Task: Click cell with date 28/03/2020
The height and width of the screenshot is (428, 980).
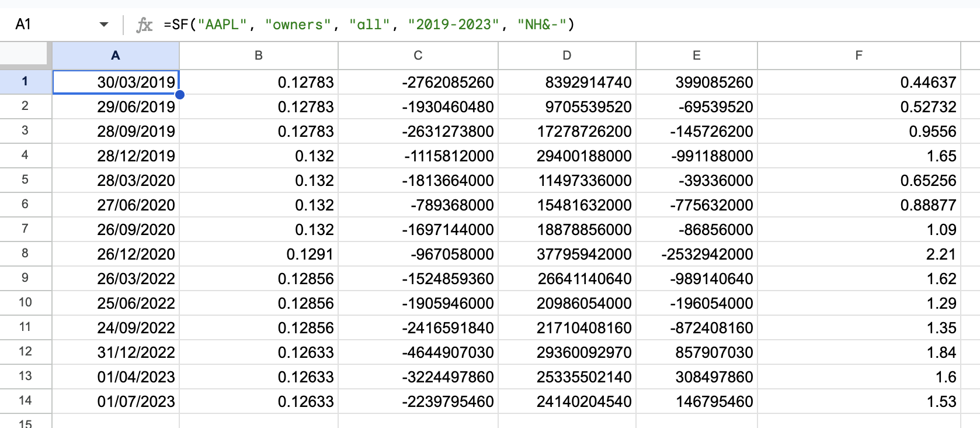Action: coord(116,180)
